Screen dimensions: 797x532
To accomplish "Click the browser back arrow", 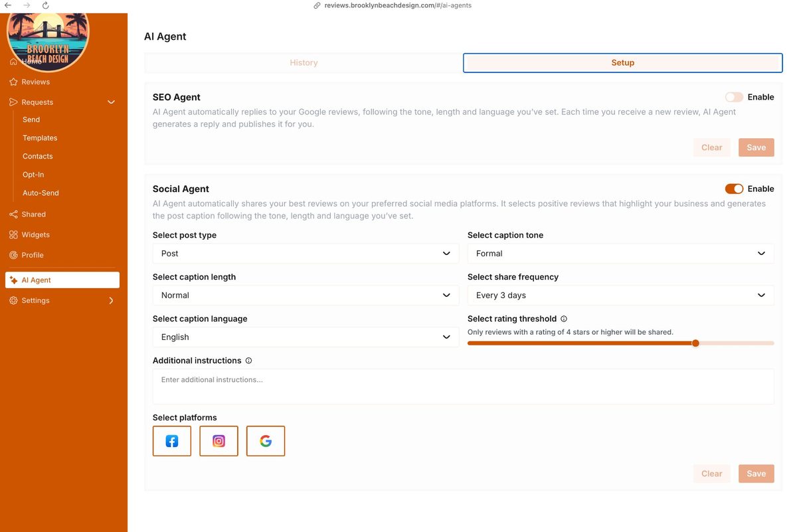I will coord(8,5).
